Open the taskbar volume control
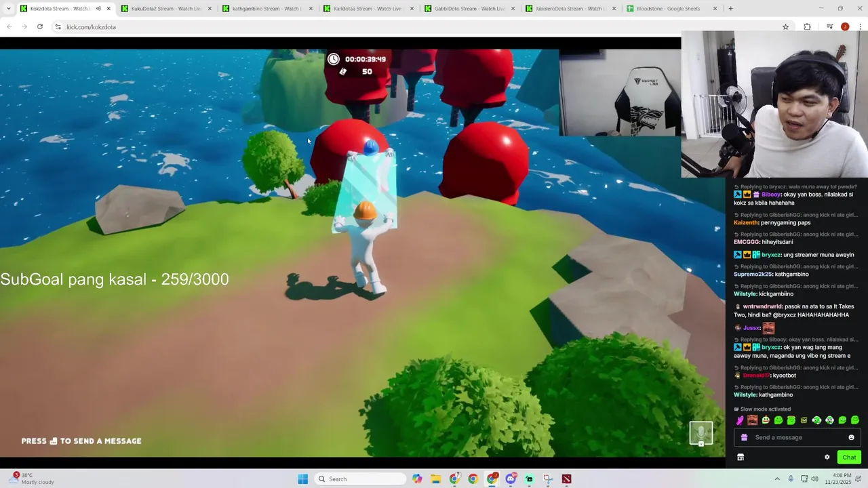Image resolution: width=868 pixels, height=488 pixels. (814, 479)
